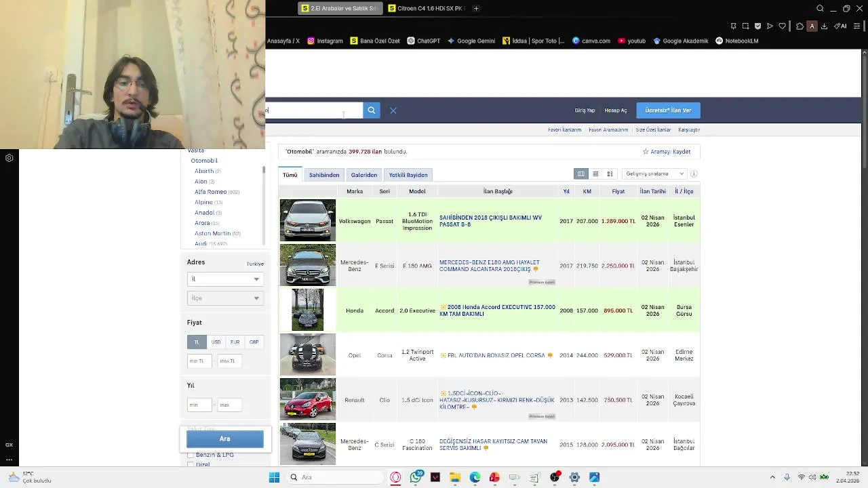Screen dimensions: 868x488
Task: Select TL currency toggle
Action: (x=197, y=342)
